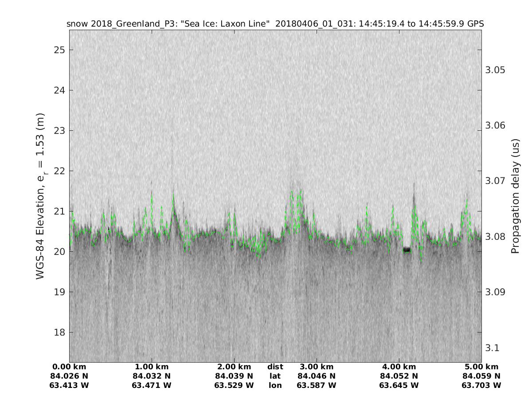Click the 63.413 W longitude label
Viewport: 532px width, 399px height.
70,385
